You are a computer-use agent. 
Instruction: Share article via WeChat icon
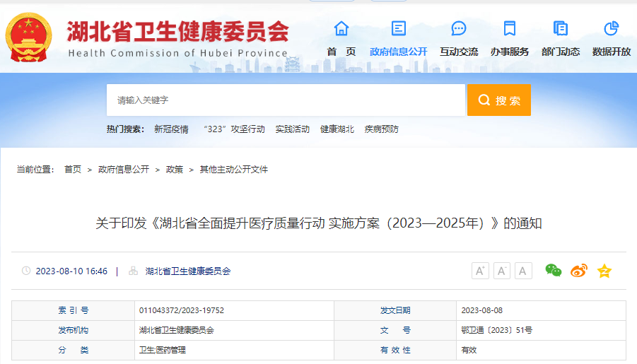pos(553,271)
